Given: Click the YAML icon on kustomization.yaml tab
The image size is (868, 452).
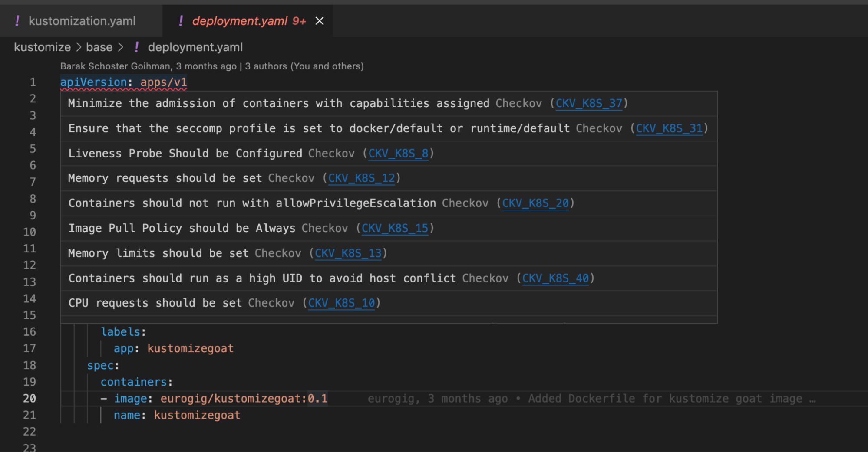Looking at the screenshot, I should [17, 21].
